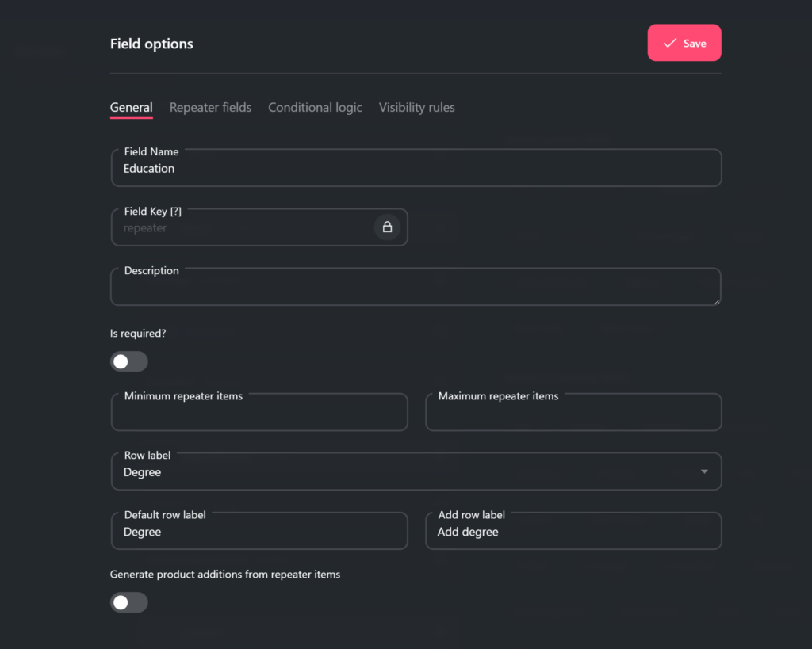Click the Field Name input containing Education
Image resolution: width=812 pixels, height=649 pixels.
coord(416,169)
